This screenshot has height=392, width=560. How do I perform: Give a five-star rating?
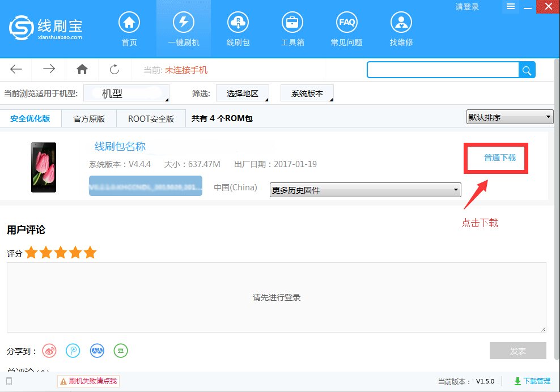pyautogui.click(x=90, y=252)
